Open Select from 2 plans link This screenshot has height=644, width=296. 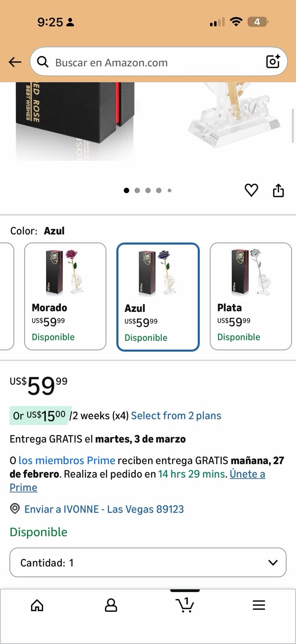[x=176, y=415]
